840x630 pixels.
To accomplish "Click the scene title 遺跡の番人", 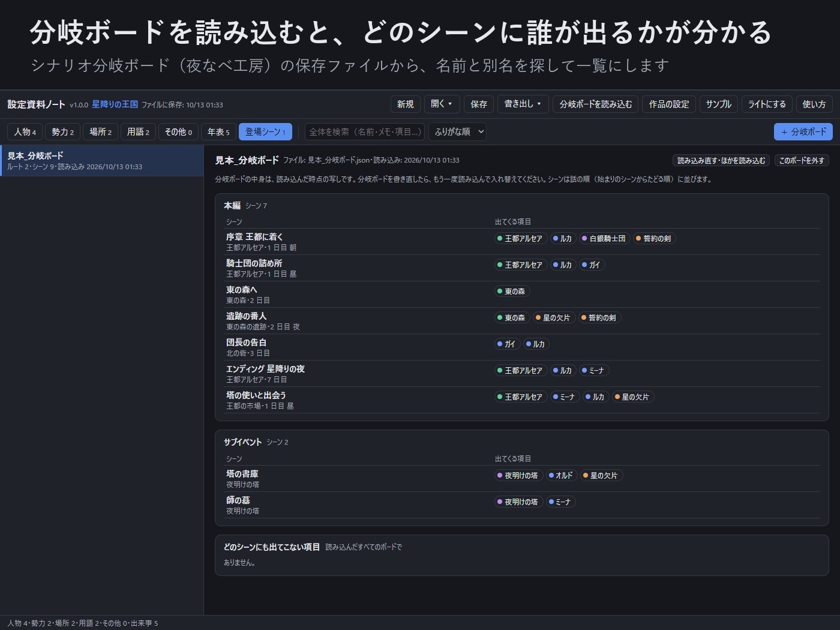I will [246, 316].
